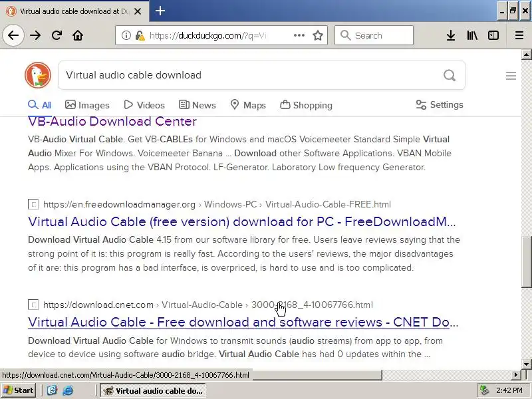The width and height of the screenshot is (532, 399).
Task: Switch to News results
Action: coord(197,105)
